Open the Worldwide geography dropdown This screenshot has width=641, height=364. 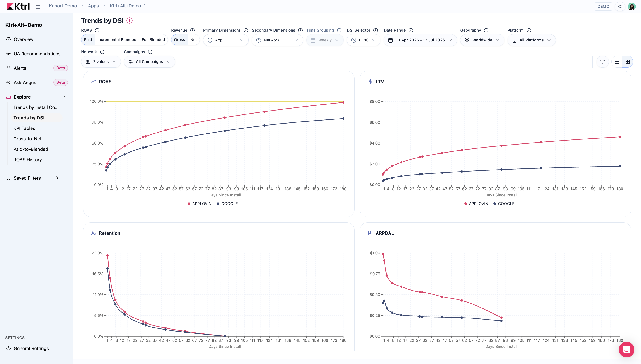coord(482,40)
